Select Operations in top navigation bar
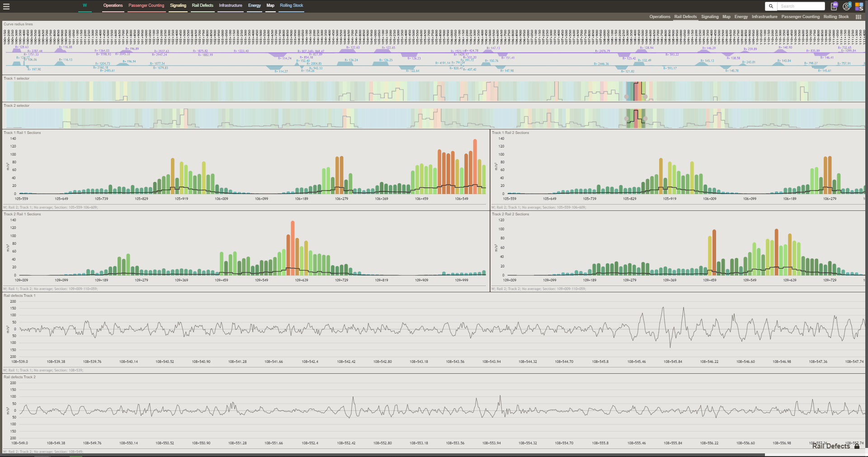This screenshot has height=457, width=868. pos(113,5)
